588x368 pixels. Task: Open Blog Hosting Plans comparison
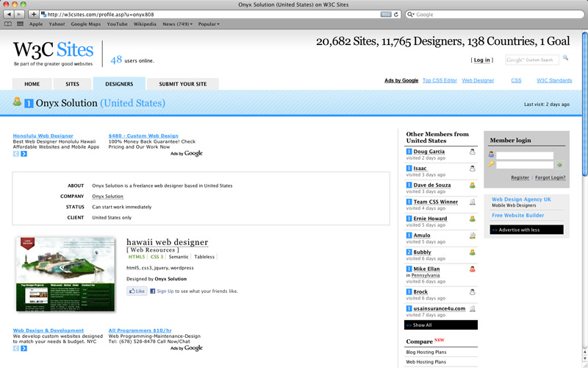tap(426, 353)
